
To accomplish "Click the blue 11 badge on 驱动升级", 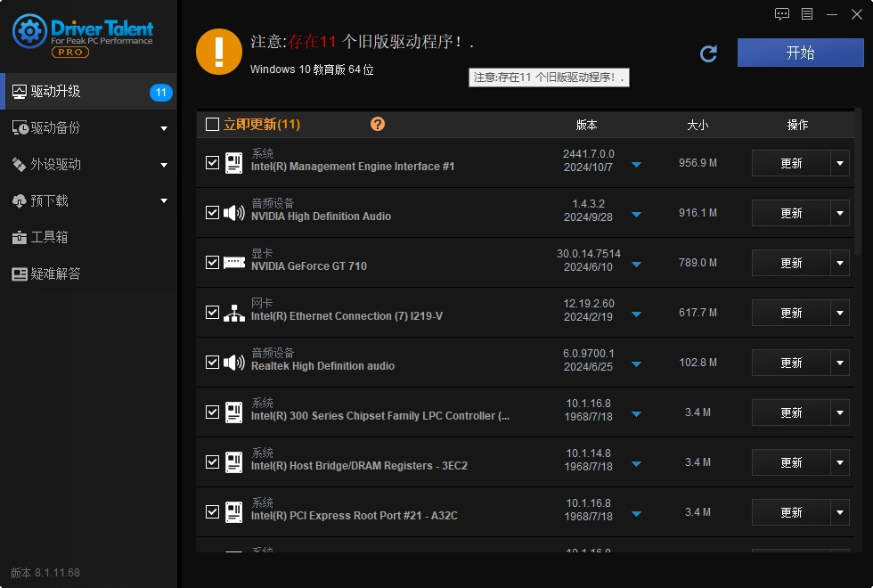I will pyautogui.click(x=161, y=93).
